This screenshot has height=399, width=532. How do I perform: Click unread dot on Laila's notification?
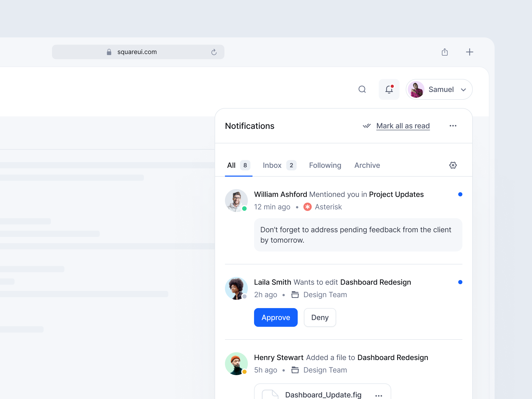pyautogui.click(x=460, y=282)
